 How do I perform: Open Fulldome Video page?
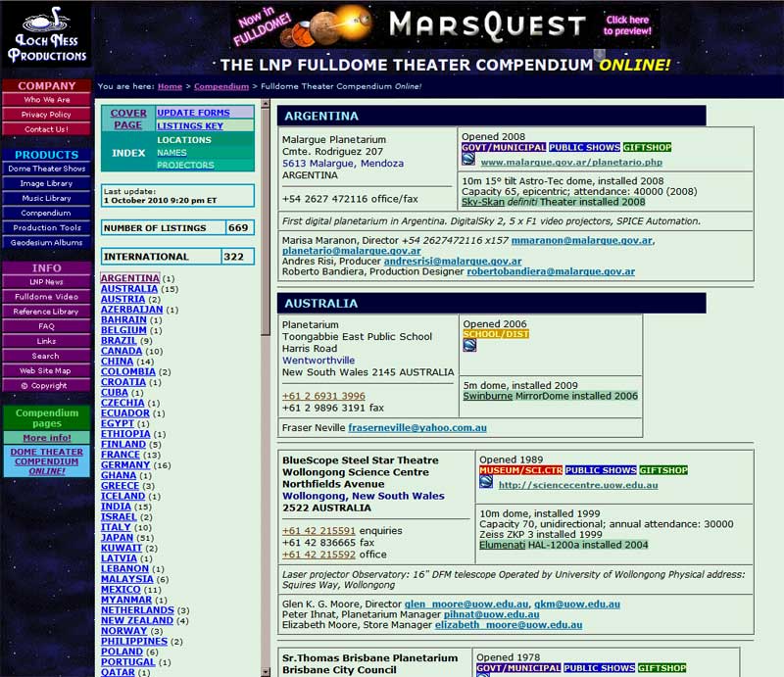46,297
